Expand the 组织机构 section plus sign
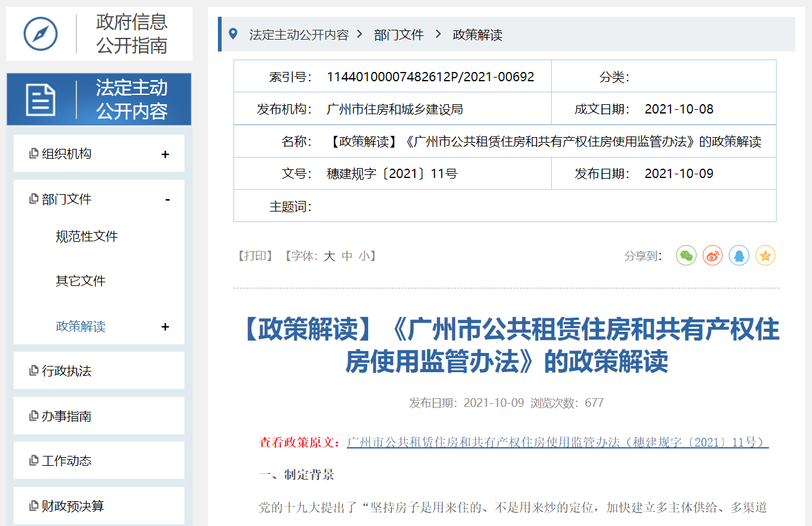 point(165,154)
